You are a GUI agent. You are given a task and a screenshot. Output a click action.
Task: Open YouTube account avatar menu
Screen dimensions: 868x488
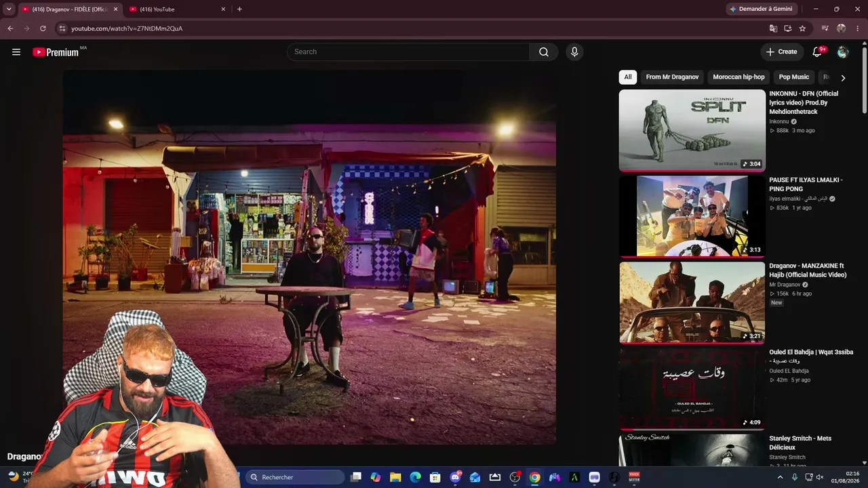[x=843, y=52]
